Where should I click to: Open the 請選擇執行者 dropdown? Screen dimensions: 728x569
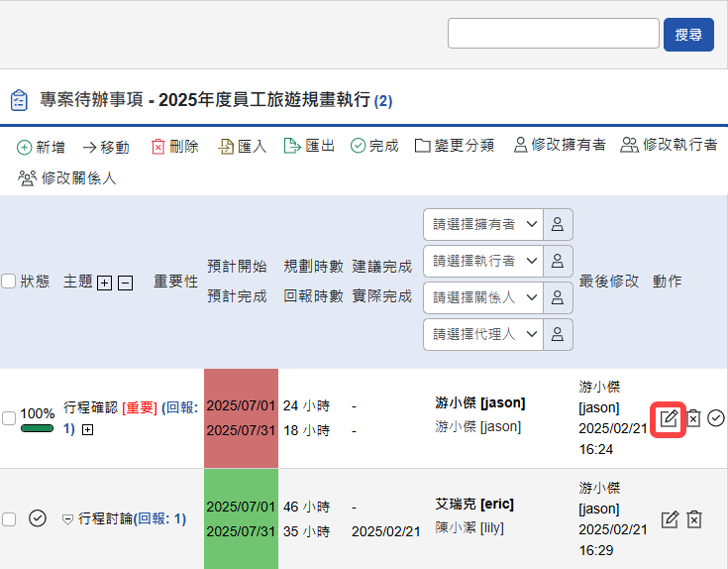click(482, 261)
